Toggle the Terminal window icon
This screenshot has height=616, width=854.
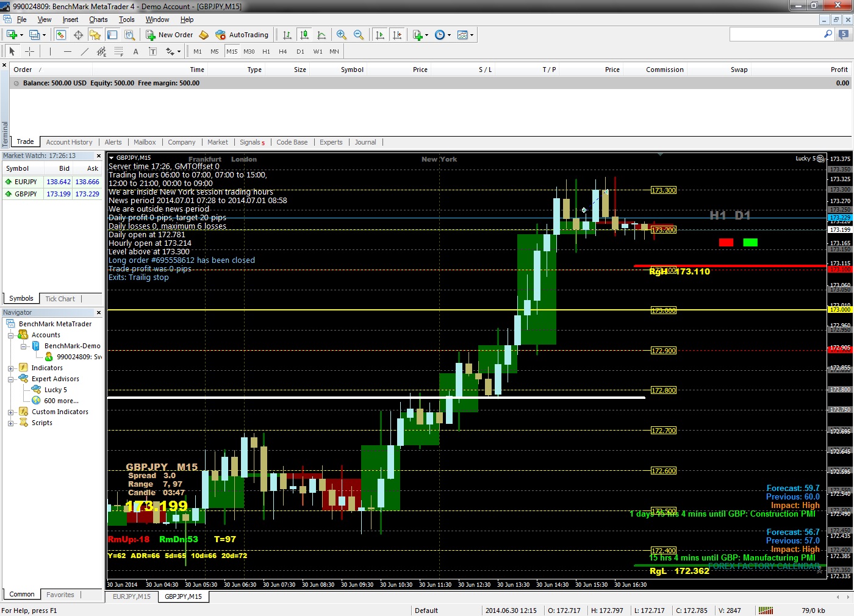112,35
